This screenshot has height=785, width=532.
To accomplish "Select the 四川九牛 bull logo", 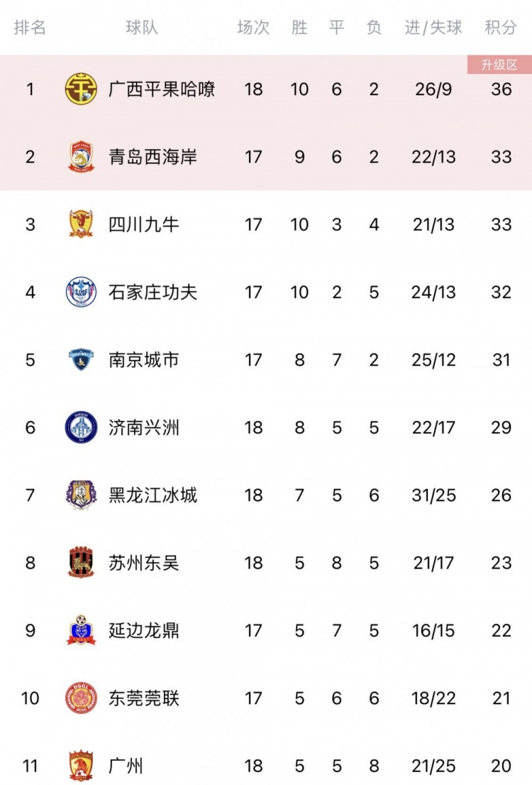I will click(81, 224).
